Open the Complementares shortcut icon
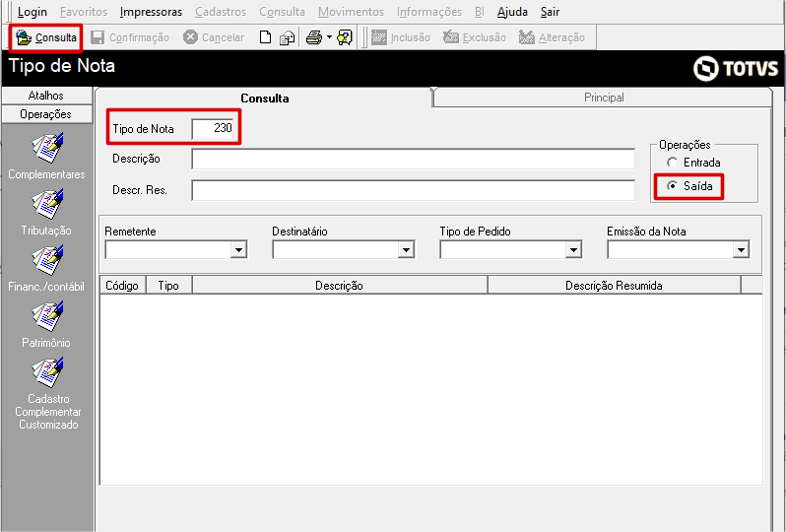This screenshot has width=786, height=532. pos(47,148)
